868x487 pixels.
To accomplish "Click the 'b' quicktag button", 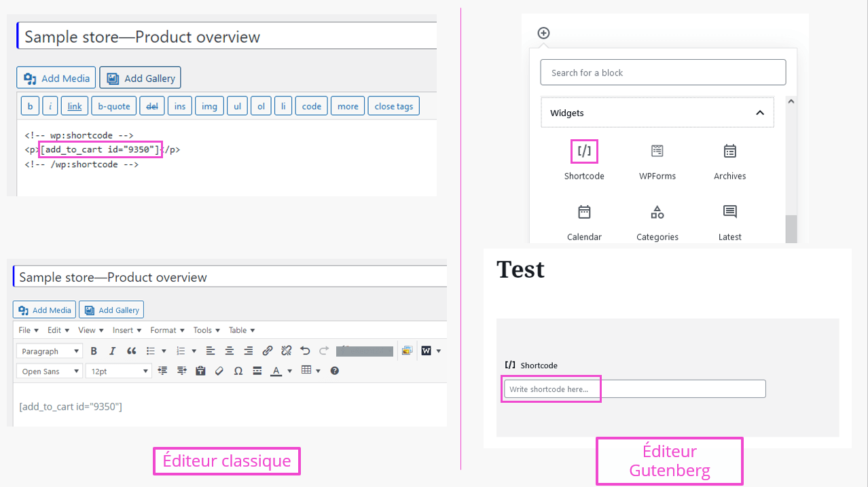I will (30, 106).
